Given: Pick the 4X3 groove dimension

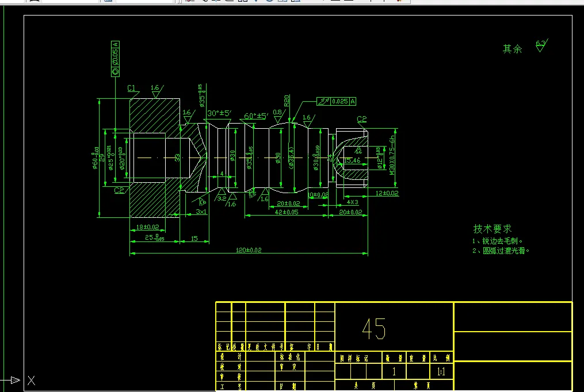Looking at the screenshot, I should pos(352,202).
